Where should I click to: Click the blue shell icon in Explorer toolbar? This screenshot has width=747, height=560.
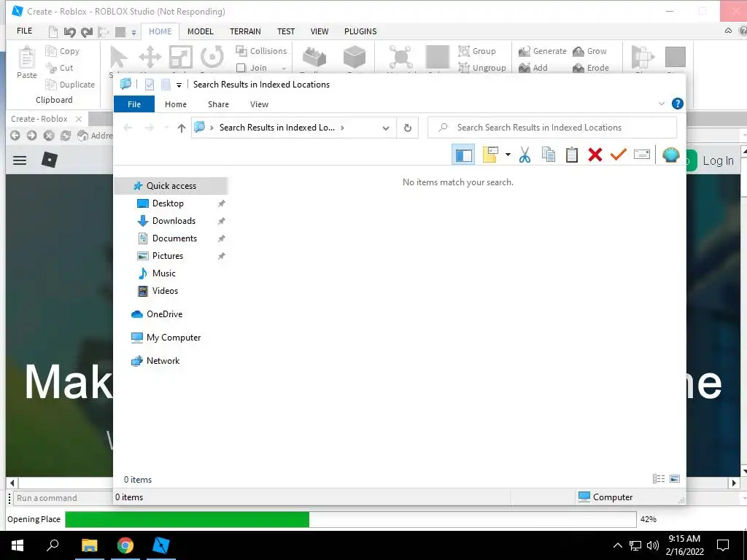(x=671, y=155)
